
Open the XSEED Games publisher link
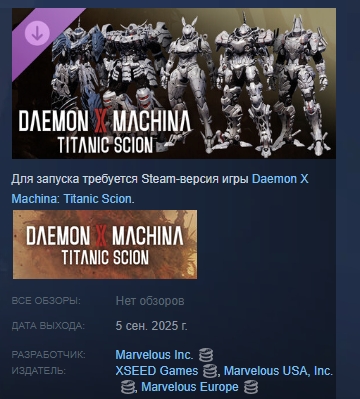157,371
